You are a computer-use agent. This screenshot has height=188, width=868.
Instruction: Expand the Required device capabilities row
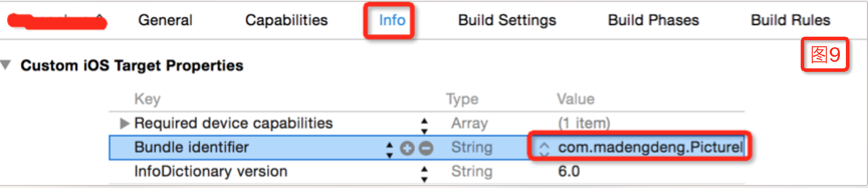tap(125, 123)
